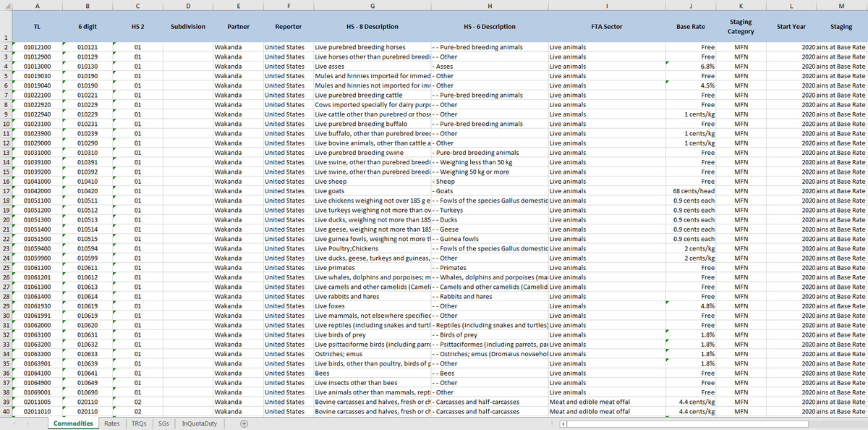The height and width of the screenshot is (430, 868).
Task: Select column J header
Action: (692, 6)
